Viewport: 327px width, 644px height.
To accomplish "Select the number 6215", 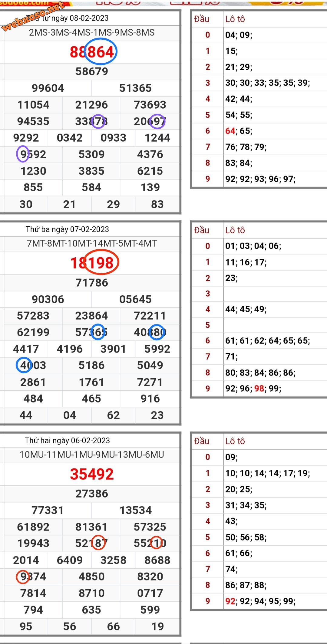I will (x=150, y=171).
